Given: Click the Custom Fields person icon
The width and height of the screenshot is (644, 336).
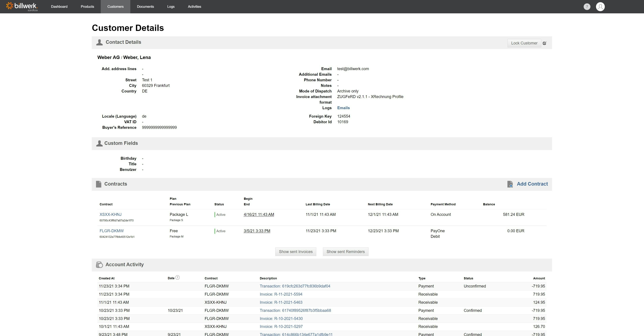Looking at the screenshot, I should tap(99, 143).
